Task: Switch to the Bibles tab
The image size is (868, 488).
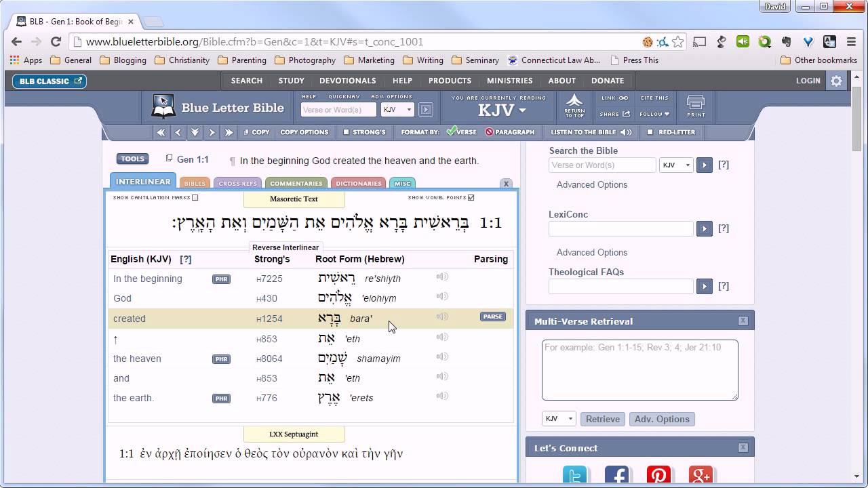Action: point(195,183)
